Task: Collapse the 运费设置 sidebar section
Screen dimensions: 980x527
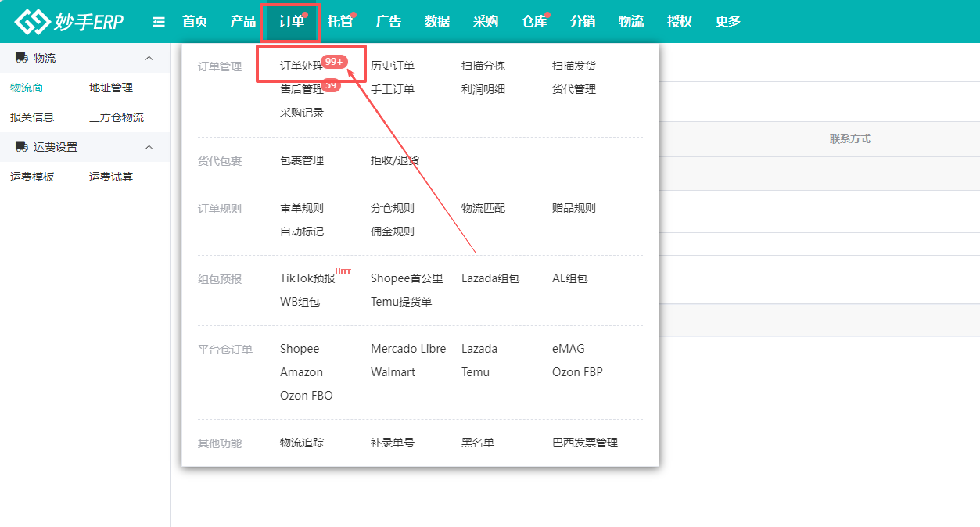Action: click(149, 147)
